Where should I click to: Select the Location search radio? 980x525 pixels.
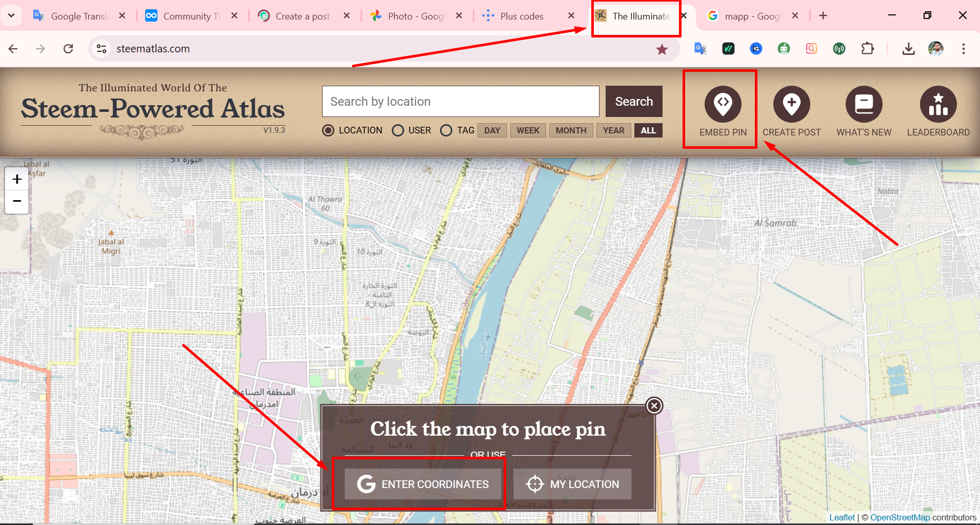328,130
